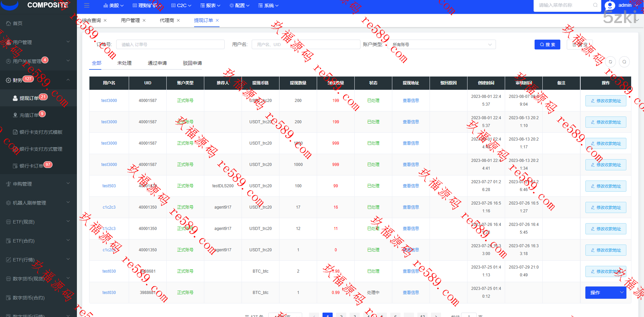
Task: Select the 驳回申请 filter tab
Action: [192, 63]
